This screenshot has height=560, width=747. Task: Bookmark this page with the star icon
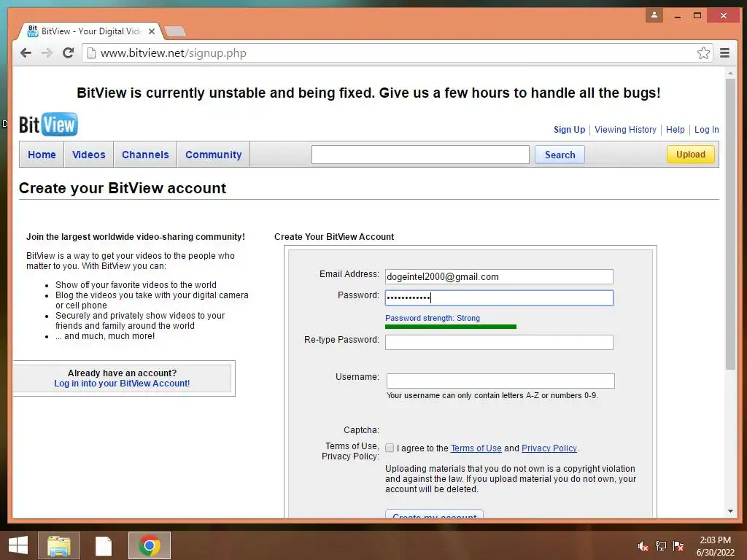[x=703, y=52]
